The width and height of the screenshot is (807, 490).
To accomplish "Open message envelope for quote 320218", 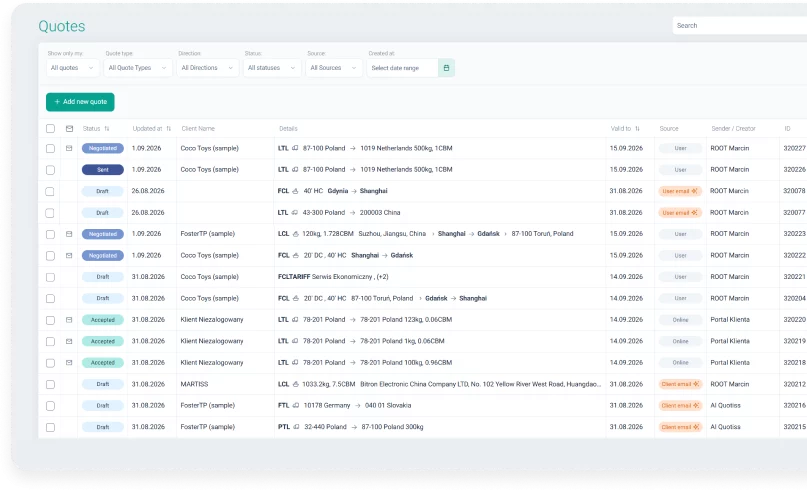I will pos(69,363).
